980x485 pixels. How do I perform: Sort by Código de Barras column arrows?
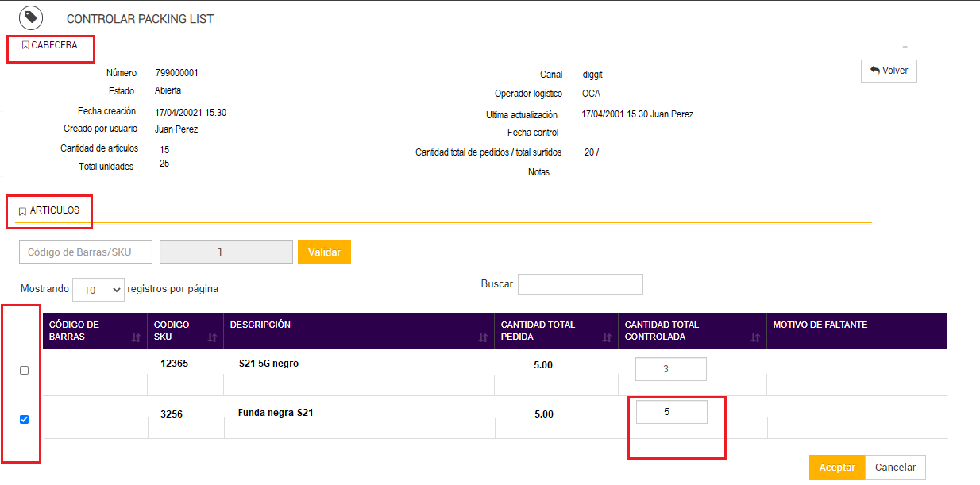pyautogui.click(x=134, y=338)
